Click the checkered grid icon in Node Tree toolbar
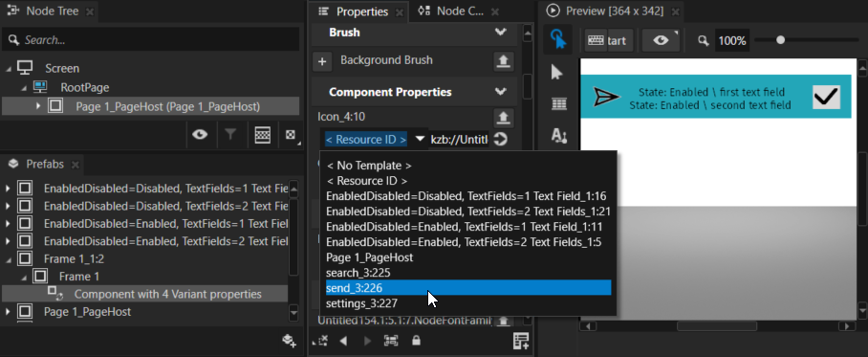Viewport: 868px width, 357px height. tap(262, 135)
